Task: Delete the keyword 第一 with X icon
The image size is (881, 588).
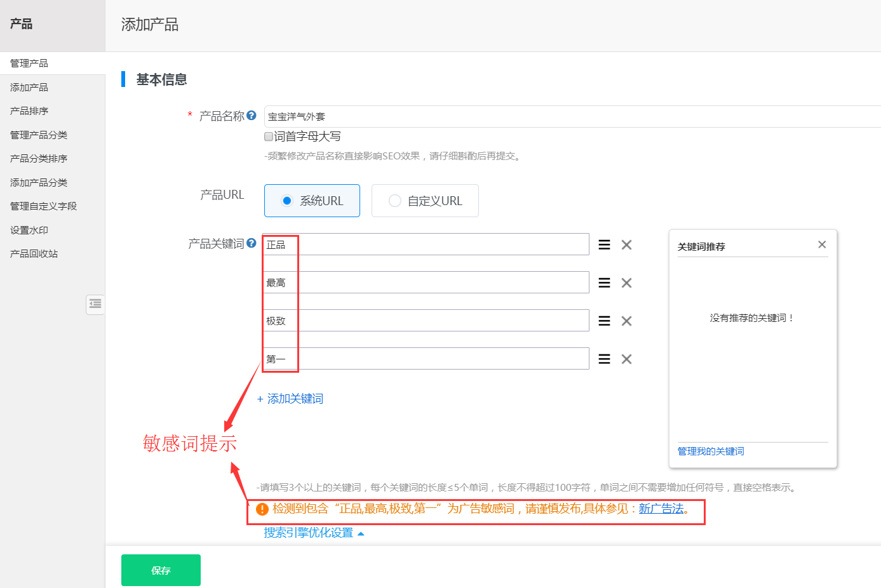Action: [x=626, y=359]
